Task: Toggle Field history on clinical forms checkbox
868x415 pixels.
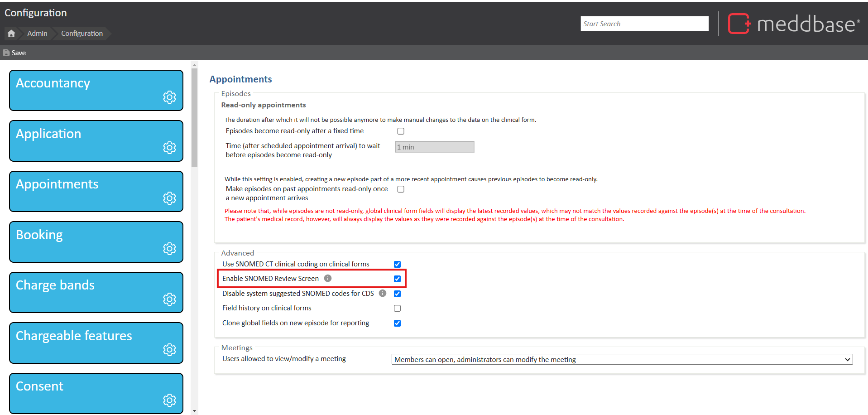Action: pyautogui.click(x=397, y=309)
